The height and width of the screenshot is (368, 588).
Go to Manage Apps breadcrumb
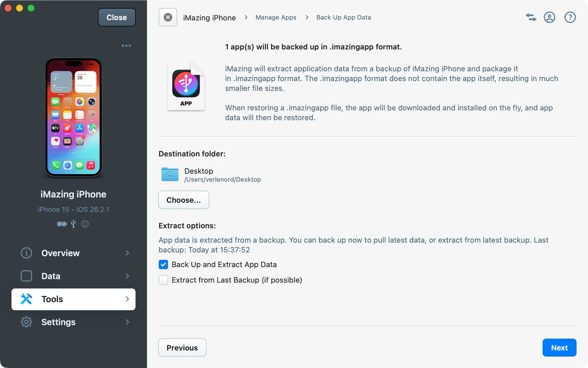pos(276,17)
